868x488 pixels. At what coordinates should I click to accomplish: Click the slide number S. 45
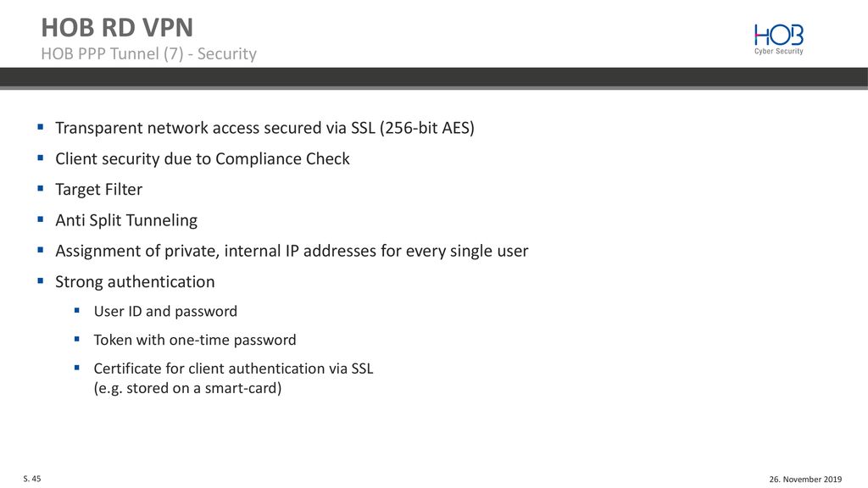point(32,479)
